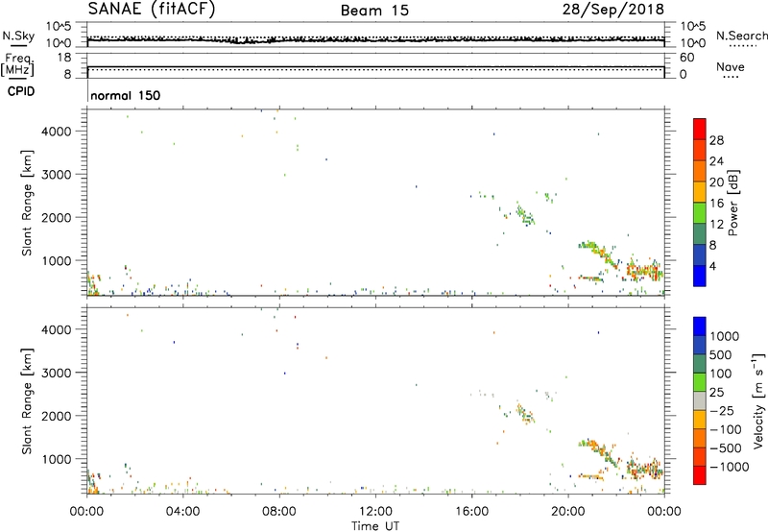Select the 'N.Sky' legend label
Image resolution: width=768 pixels, height=532 pixels.
click(18, 36)
